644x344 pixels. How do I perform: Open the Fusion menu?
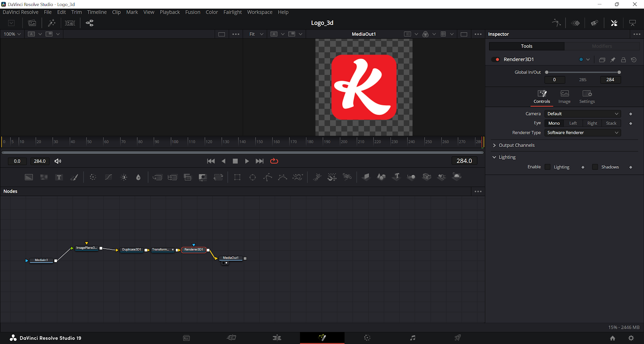click(x=193, y=12)
